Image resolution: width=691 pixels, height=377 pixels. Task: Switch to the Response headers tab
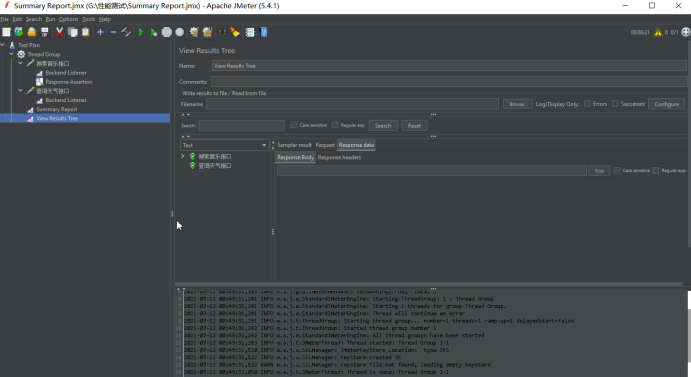pyautogui.click(x=339, y=157)
